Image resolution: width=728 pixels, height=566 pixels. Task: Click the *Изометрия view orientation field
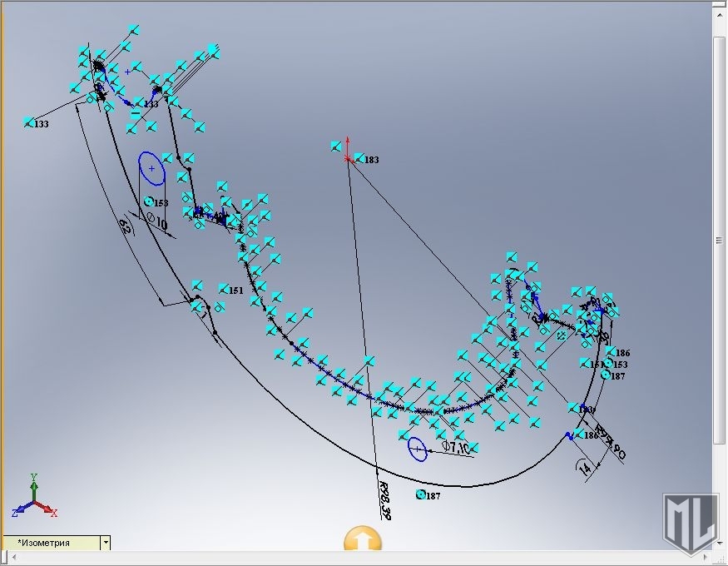[52, 543]
